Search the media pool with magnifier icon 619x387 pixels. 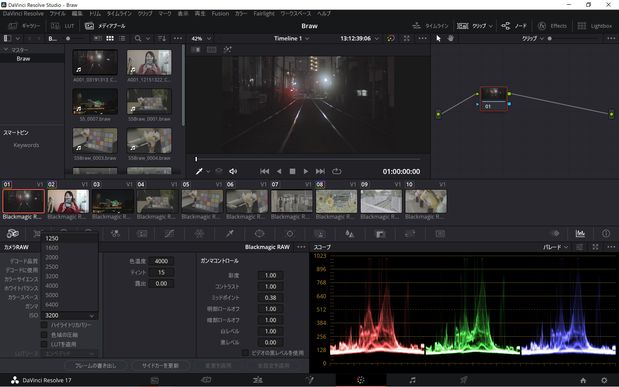pos(137,38)
